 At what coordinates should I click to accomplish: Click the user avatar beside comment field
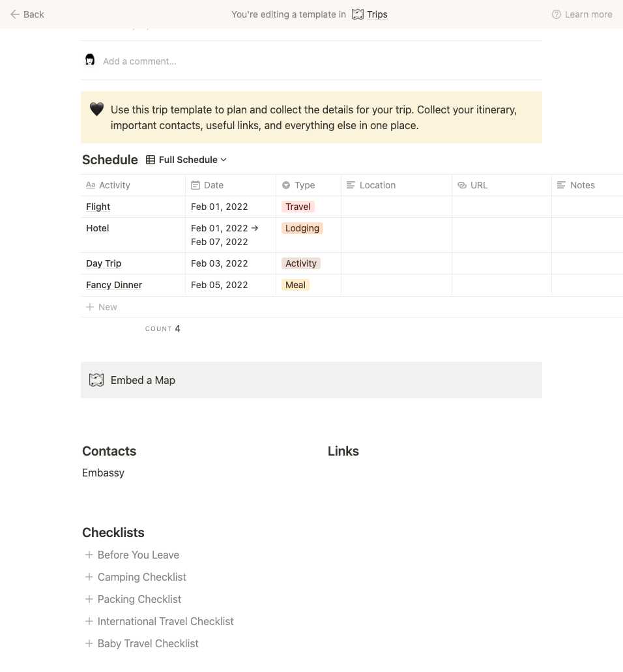point(91,61)
